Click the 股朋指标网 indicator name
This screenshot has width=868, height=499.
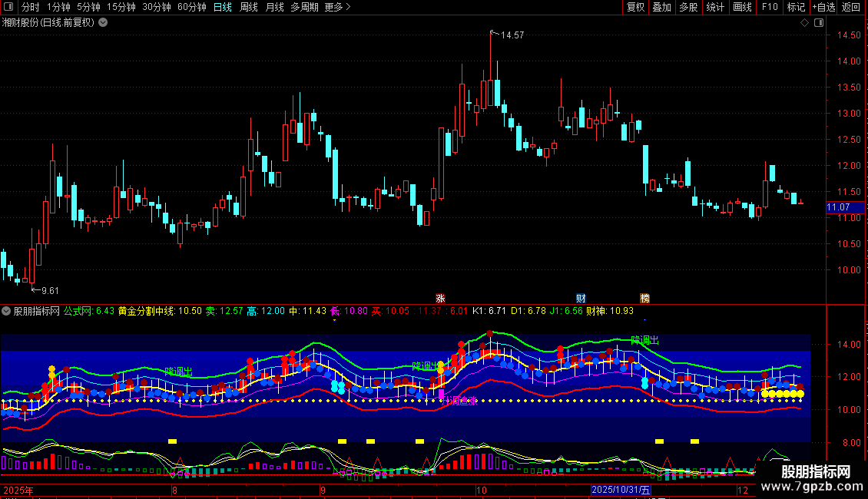pyautogui.click(x=37, y=311)
